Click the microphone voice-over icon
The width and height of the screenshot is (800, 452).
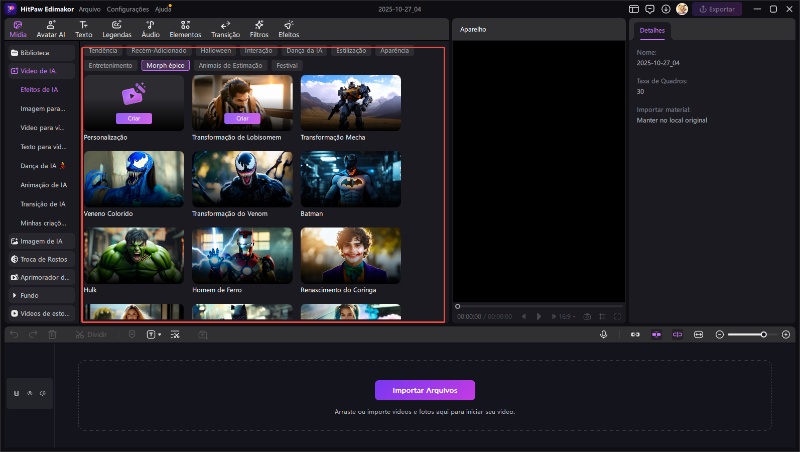click(604, 334)
